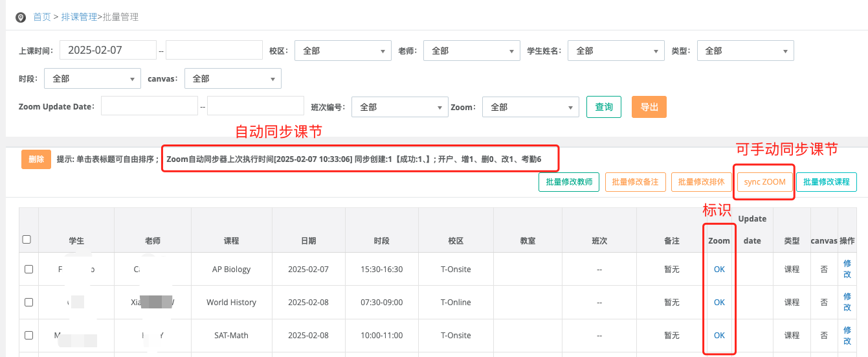Screen dimensions: 868x357
Task: Select the World History row checkbox
Action: pyautogui.click(x=28, y=303)
